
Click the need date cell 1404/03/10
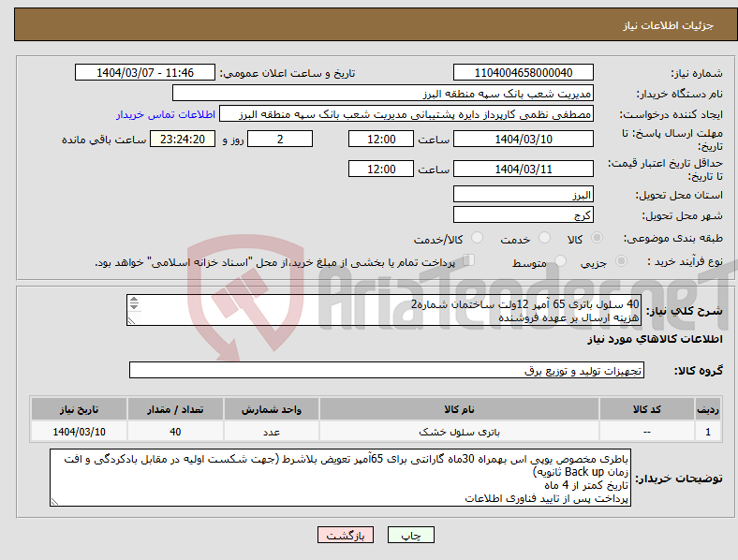pos(79,432)
